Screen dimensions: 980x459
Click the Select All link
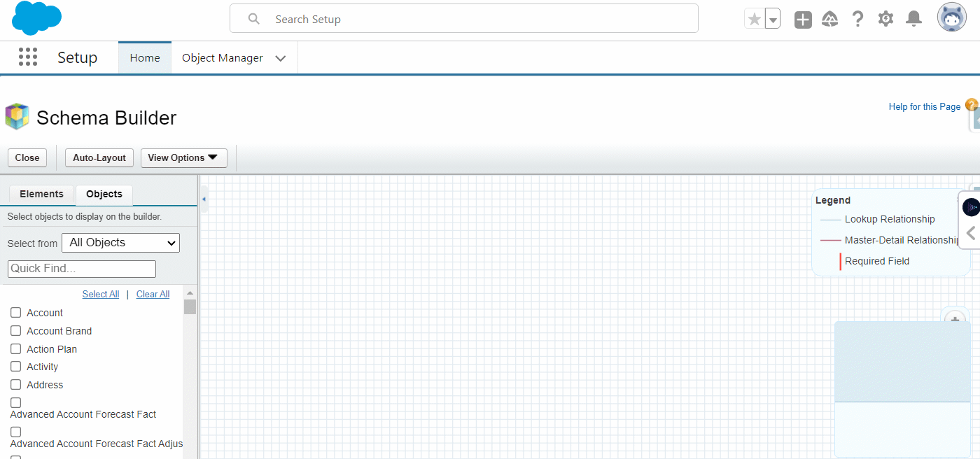pyautogui.click(x=101, y=295)
